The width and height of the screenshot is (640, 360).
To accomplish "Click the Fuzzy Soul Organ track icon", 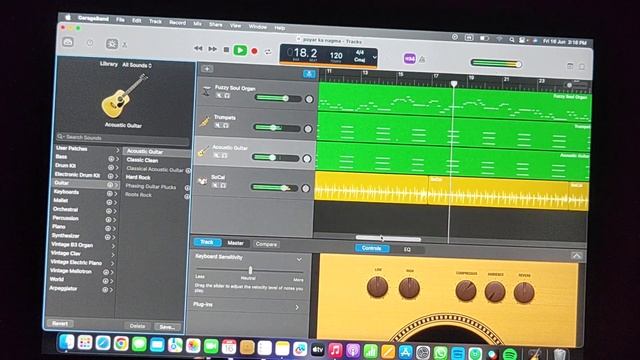I will (207, 91).
